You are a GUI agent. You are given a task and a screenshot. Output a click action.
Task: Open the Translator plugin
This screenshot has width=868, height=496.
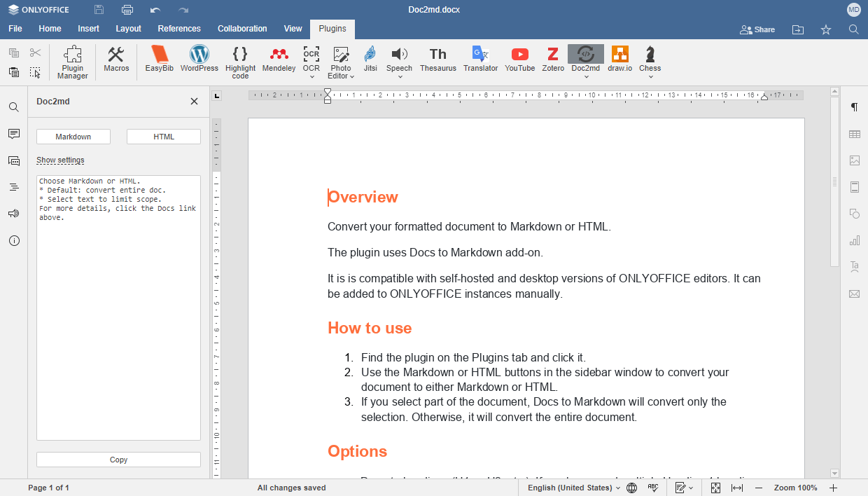coord(481,59)
